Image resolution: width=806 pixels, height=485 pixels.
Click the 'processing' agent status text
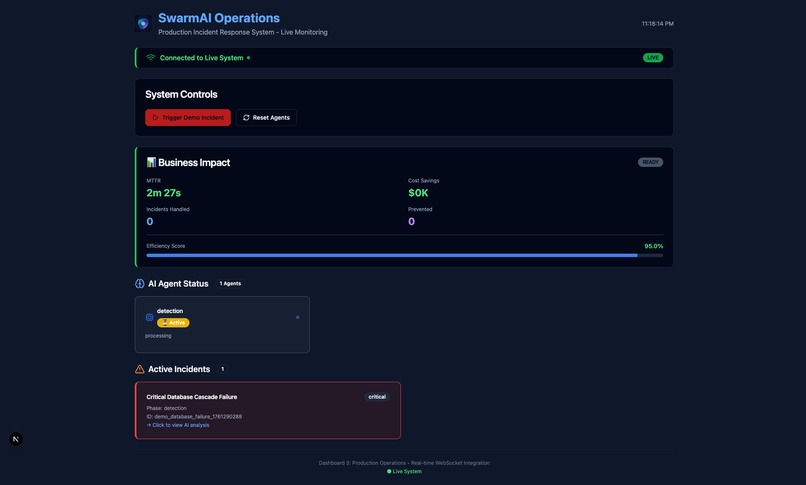tap(158, 335)
